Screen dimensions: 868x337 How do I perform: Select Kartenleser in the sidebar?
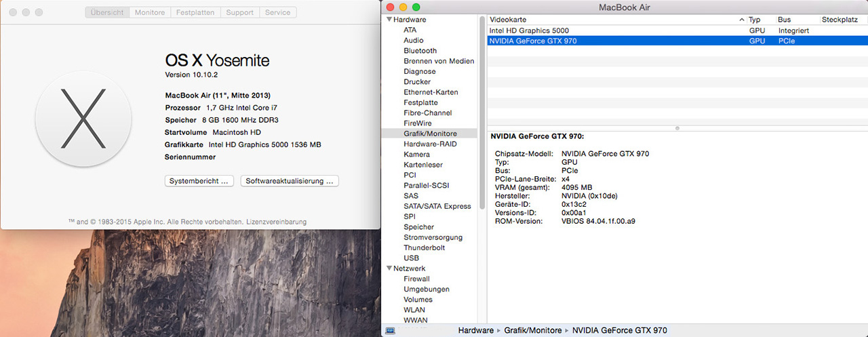[423, 165]
